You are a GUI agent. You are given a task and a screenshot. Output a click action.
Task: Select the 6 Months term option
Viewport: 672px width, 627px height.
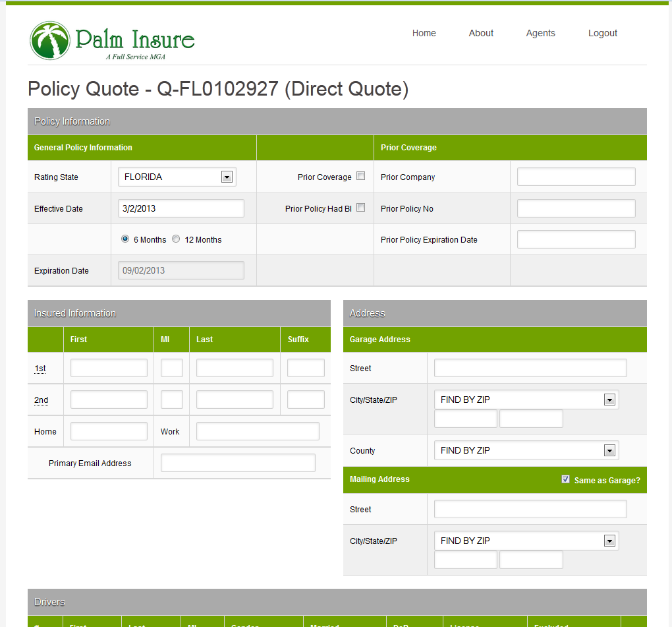[x=125, y=239]
